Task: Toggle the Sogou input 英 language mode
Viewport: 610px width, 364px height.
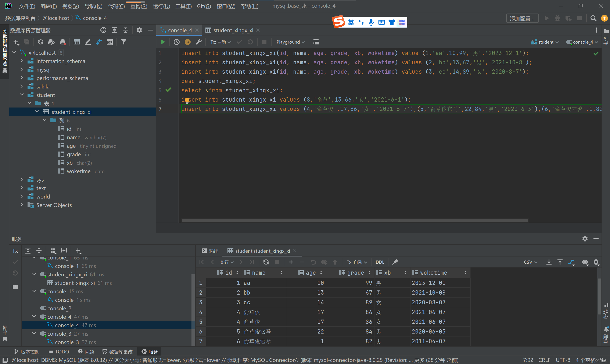Action: [x=351, y=22]
